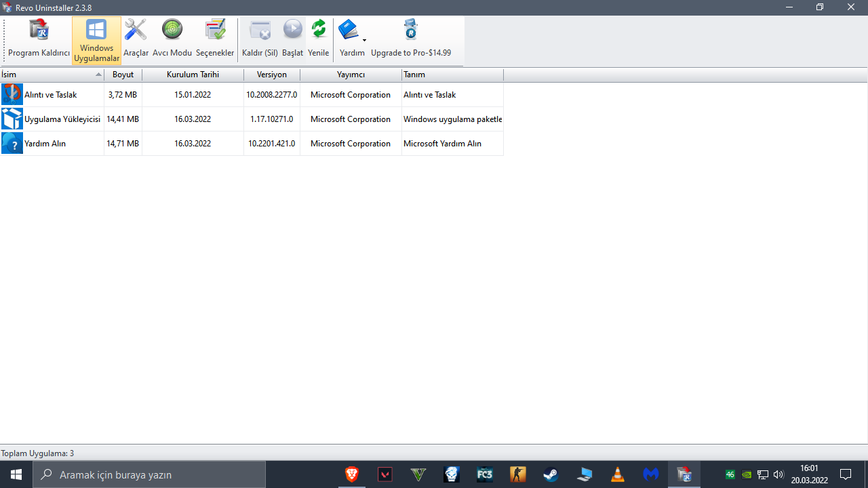Click the Windows uygulama paketle description
Image resolution: width=868 pixels, height=488 pixels.
[453, 119]
